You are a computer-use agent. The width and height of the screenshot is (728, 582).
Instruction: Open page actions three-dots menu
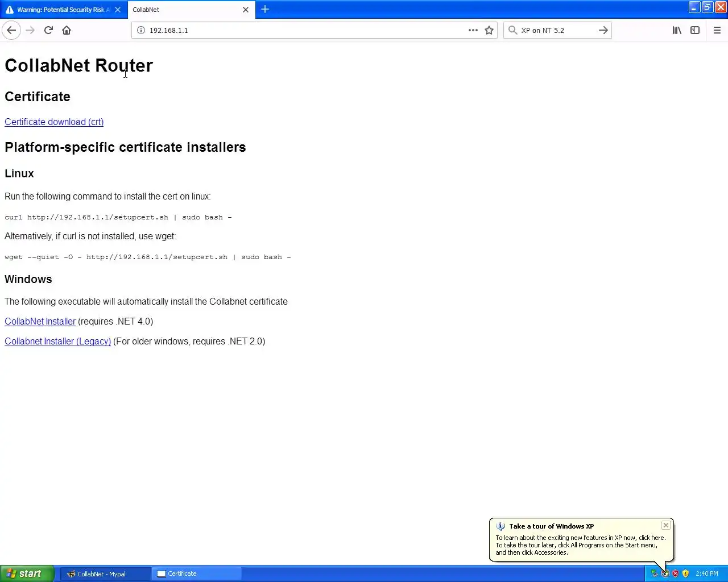473,30
